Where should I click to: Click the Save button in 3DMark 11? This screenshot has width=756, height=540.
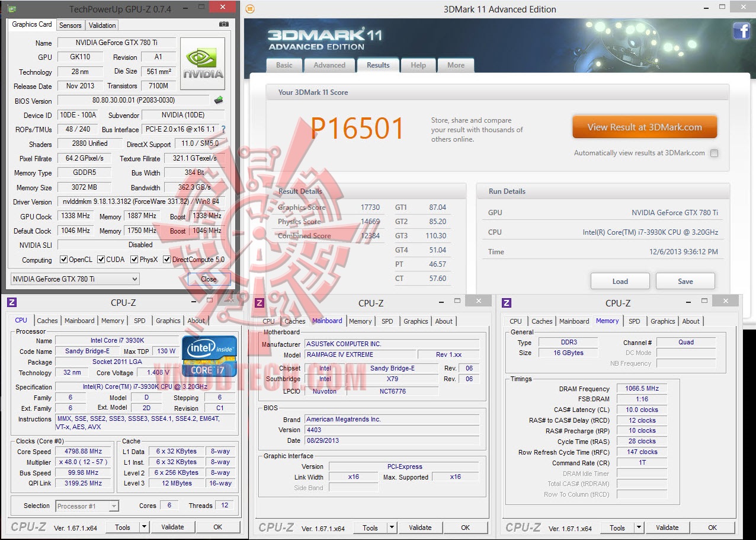point(685,281)
